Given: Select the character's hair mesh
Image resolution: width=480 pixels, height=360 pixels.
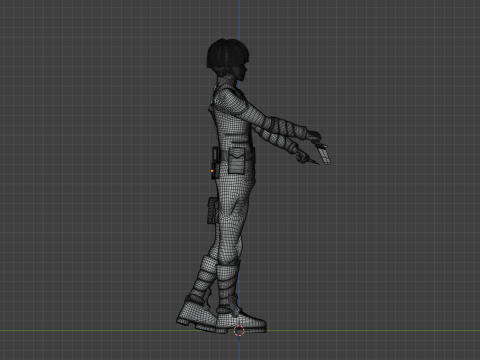Looking at the screenshot, I should pos(228,53).
